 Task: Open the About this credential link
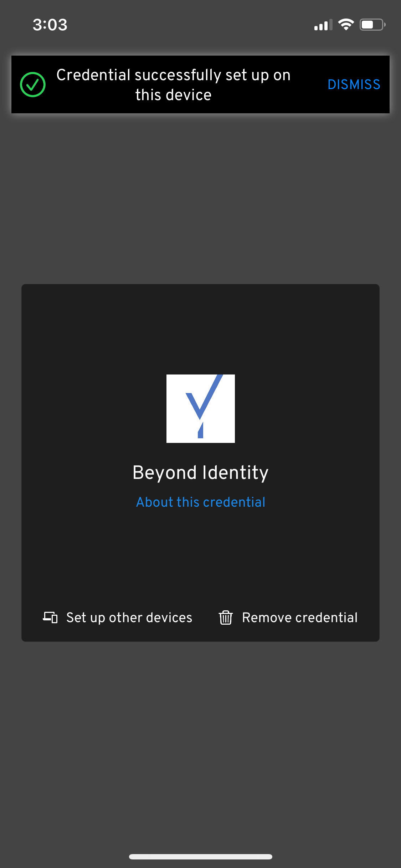point(200,502)
